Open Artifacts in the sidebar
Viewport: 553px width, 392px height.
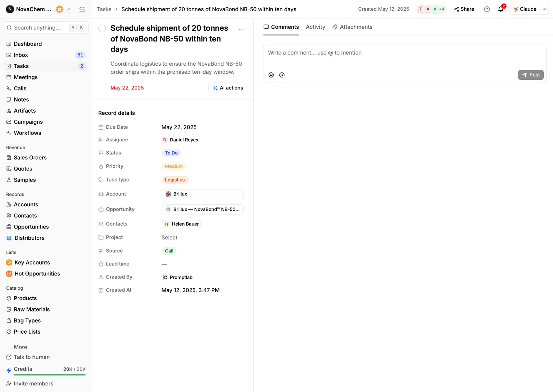46,111
